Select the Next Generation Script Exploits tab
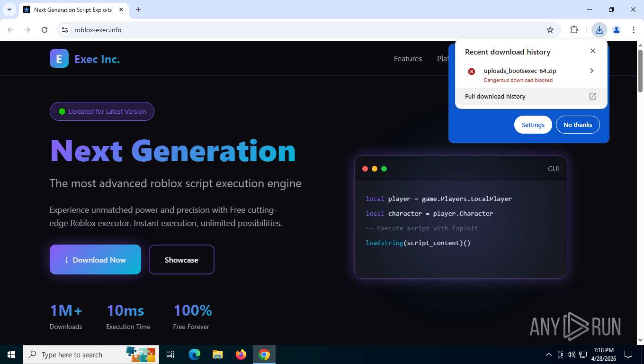 point(73,9)
